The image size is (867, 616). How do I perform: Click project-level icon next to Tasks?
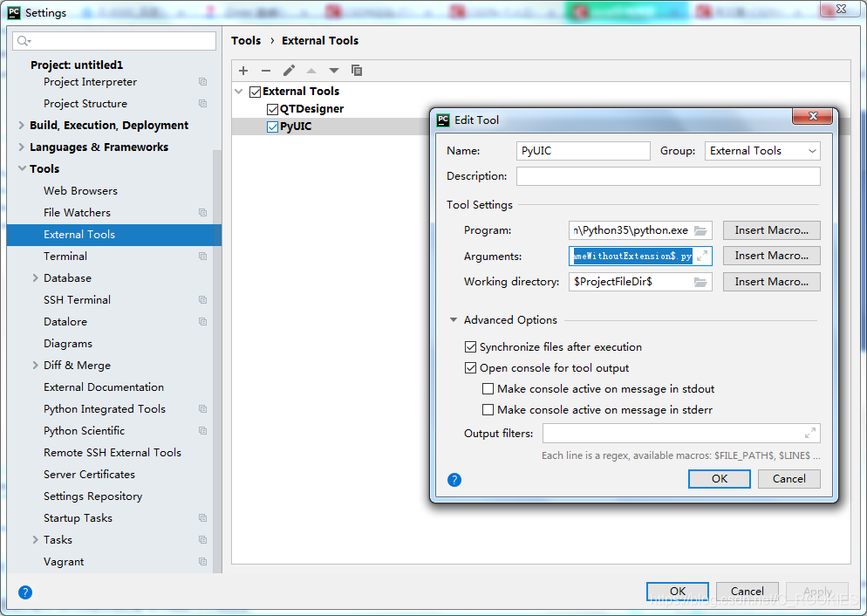point(203,540)
